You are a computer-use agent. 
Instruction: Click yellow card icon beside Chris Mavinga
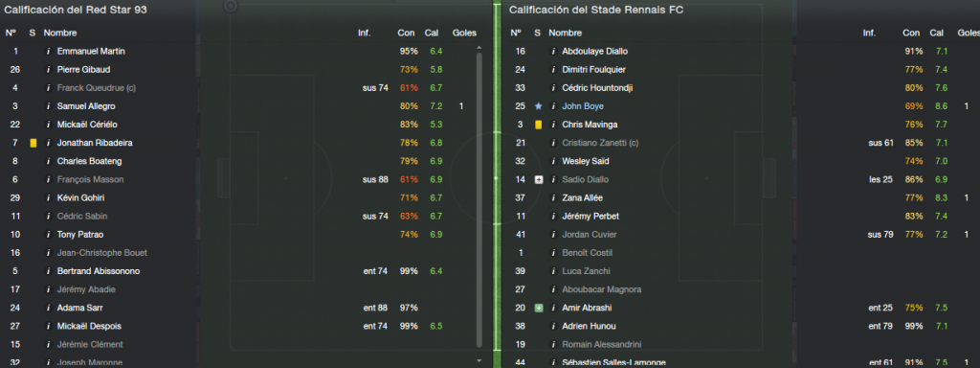click(538, 125)
